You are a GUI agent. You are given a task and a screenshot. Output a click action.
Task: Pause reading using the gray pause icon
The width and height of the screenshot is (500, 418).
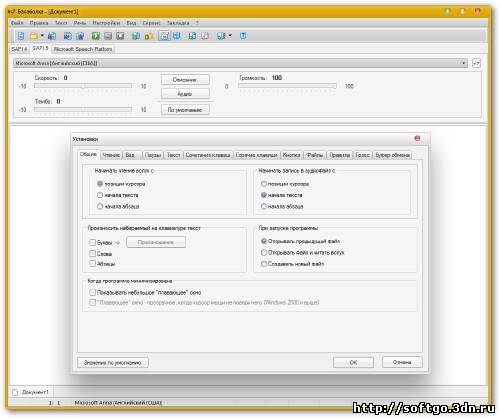[x=108, y=36]
